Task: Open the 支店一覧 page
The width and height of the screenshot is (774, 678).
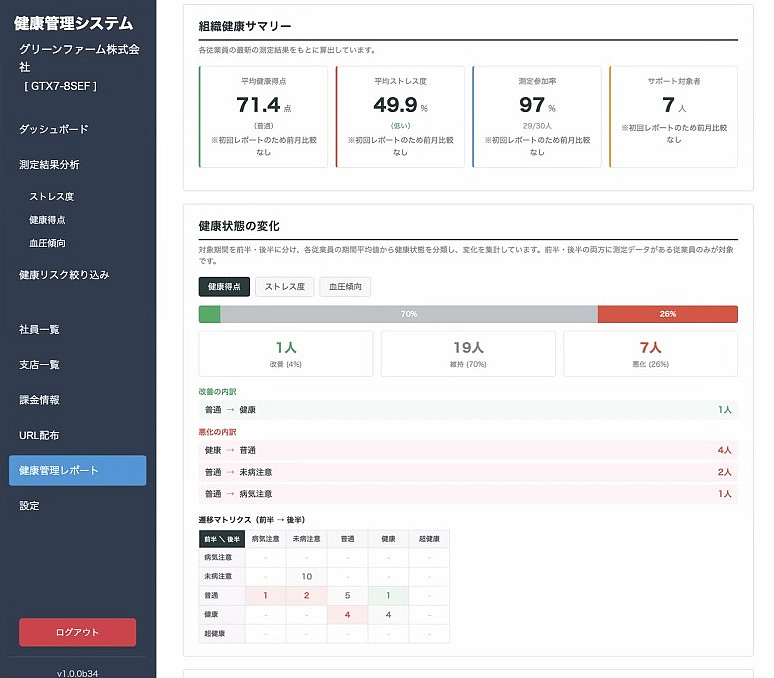Action: coord(40,364)
